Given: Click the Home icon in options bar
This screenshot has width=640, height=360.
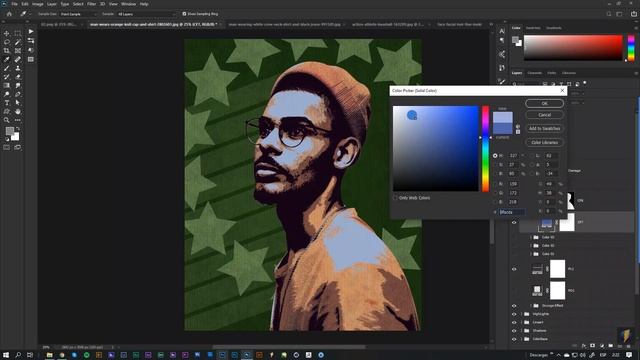Looking at the screenshot, I should click(9, 14).
